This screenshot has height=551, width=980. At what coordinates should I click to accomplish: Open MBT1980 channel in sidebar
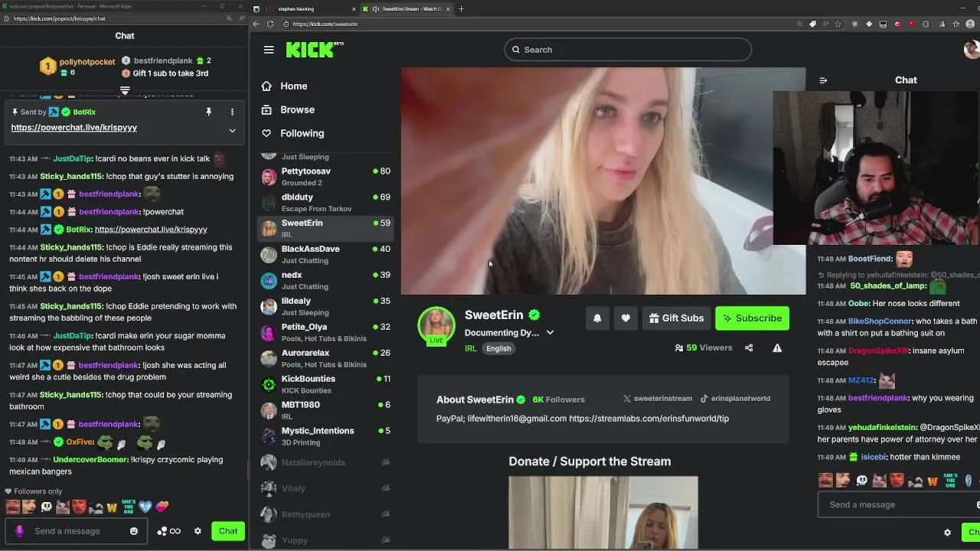(325, 411)
